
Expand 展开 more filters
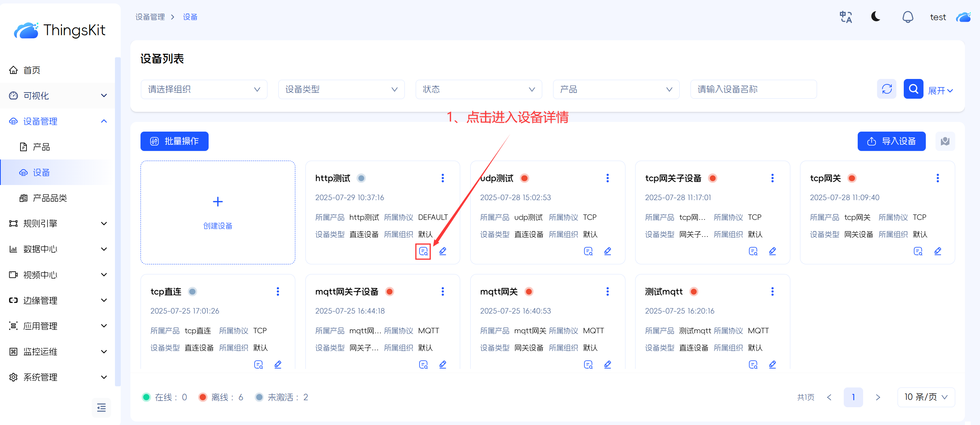coord(940,91)
